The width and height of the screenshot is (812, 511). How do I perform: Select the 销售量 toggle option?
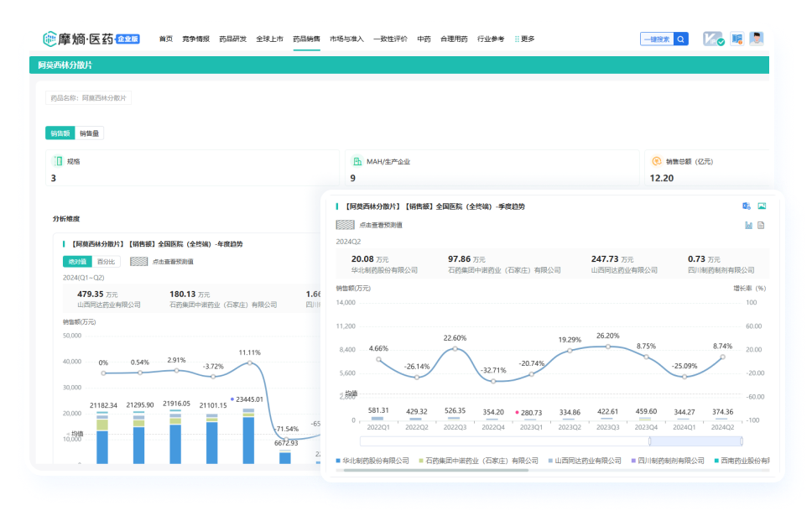pyautogui.click(x=90, y=133)
